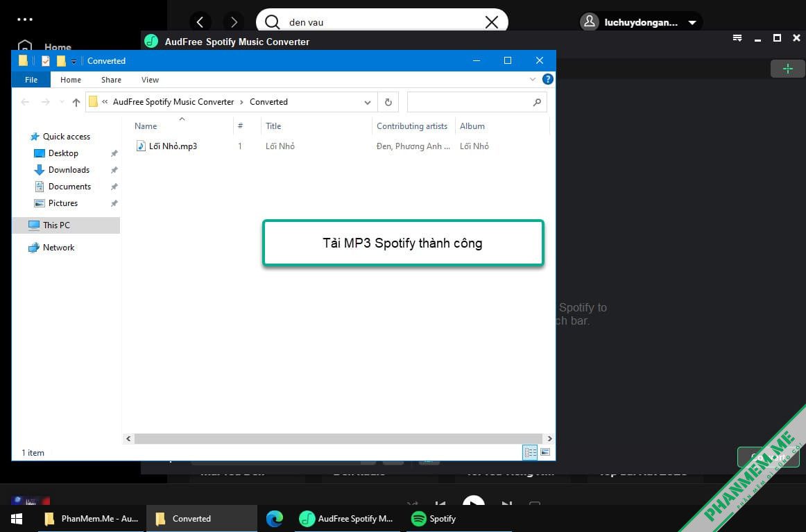Click Spotify search box with den vau

pos(381,22)
